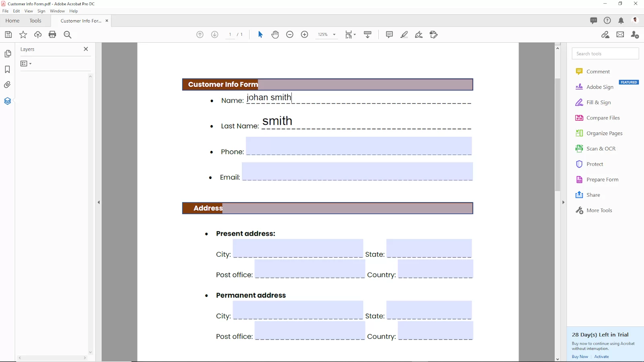The image size is (644, 362).
Task: Select the highlight text pen tool
Action: (404, 35)
